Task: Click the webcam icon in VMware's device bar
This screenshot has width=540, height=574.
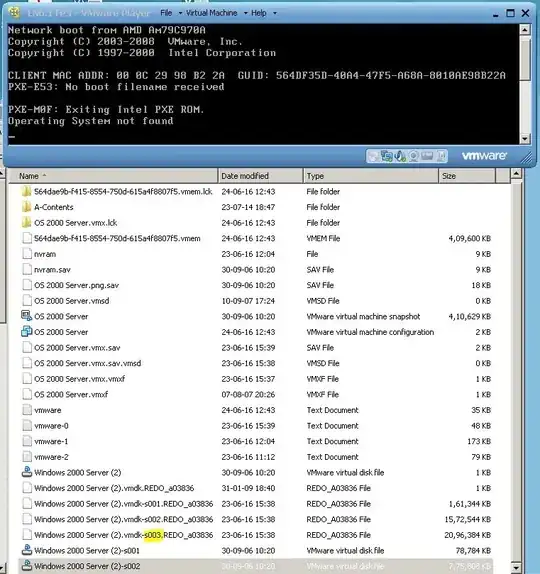Action: coord(414,156)
